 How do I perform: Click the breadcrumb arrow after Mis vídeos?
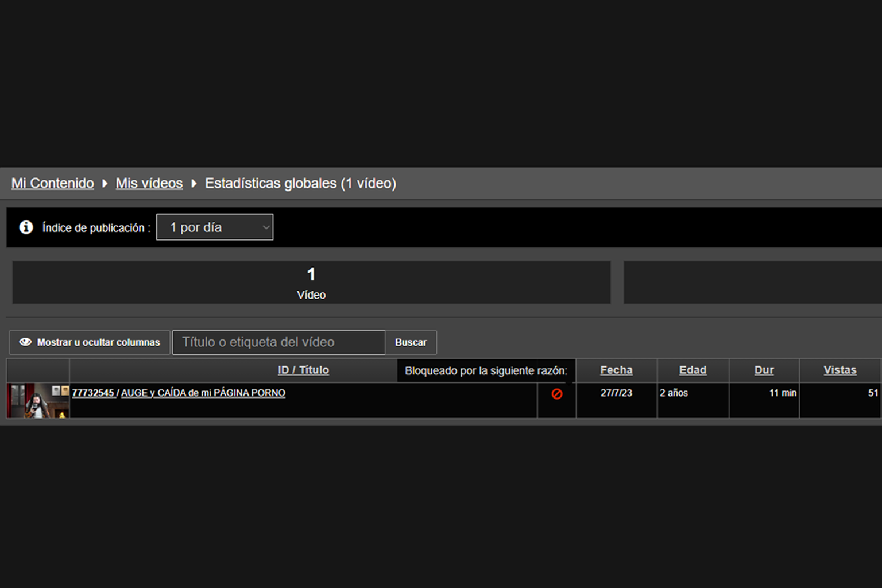point(194,184)
